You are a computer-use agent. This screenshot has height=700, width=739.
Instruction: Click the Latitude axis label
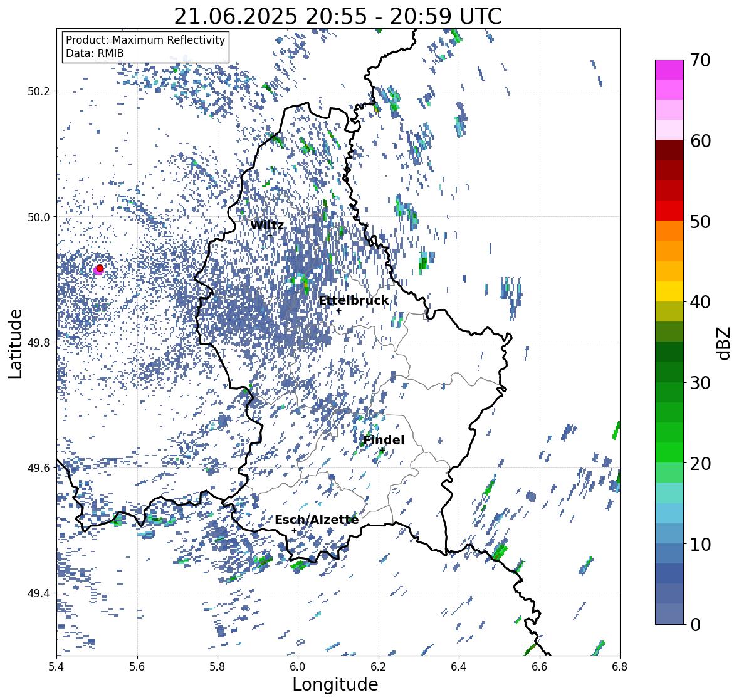[x=16, y=343]
